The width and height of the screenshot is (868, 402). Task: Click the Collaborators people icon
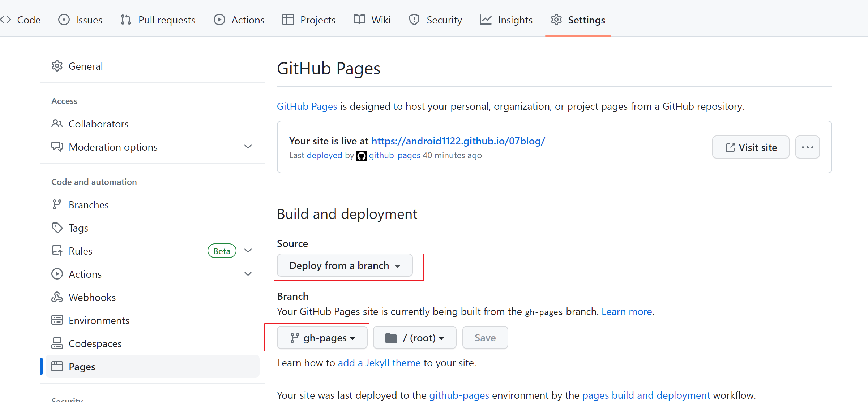coord(57,124)
